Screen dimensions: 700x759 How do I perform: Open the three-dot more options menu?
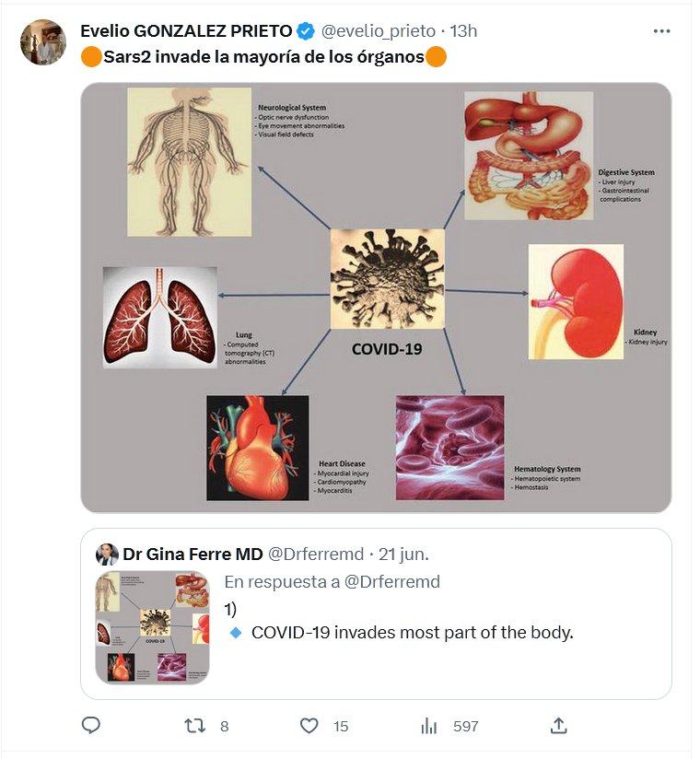point(661,30)
